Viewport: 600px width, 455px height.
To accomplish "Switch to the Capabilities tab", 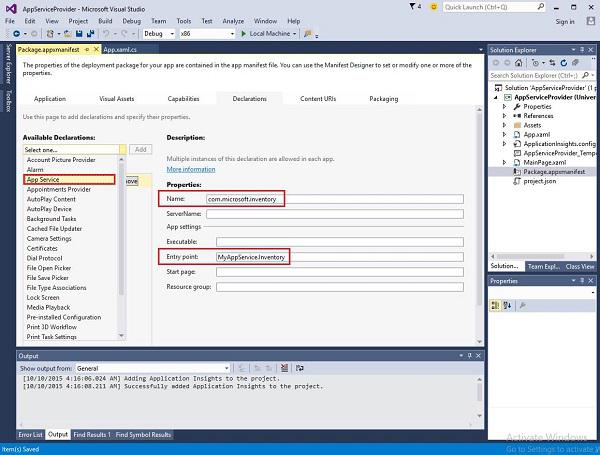I will (183, 99).
